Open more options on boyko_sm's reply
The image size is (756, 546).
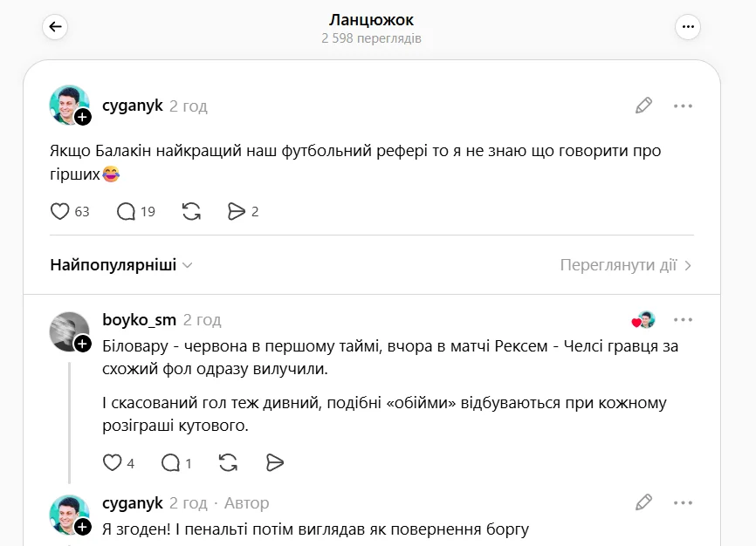(x=683, y=320)
